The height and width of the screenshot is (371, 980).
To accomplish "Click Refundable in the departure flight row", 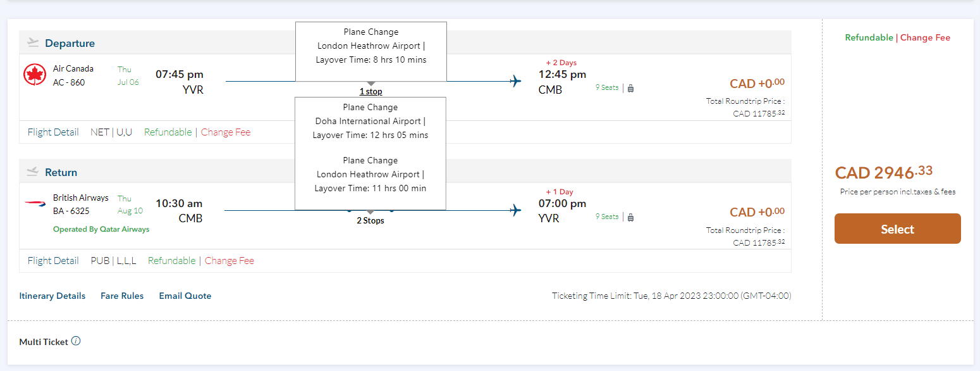I will pos(168,132).
